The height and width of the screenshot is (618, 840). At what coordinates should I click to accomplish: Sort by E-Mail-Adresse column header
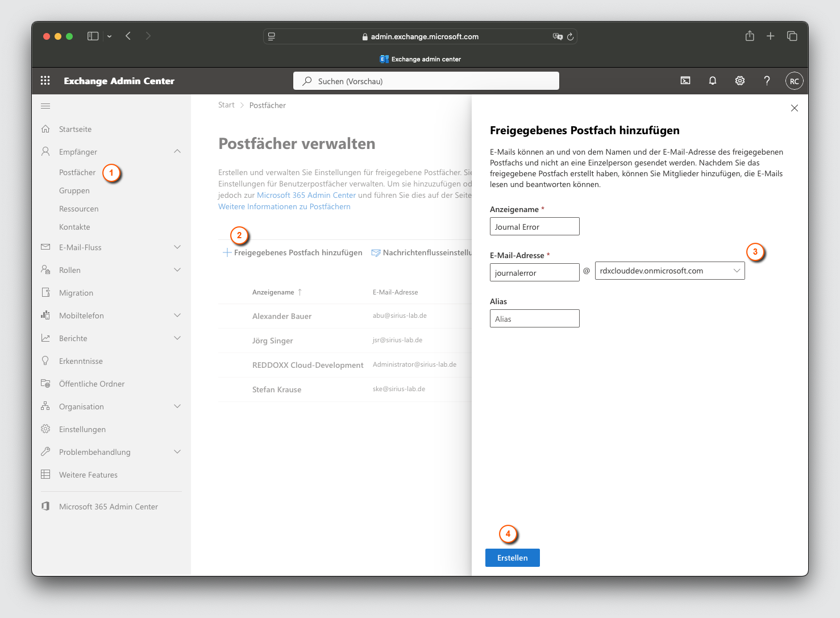pos(395,292)
